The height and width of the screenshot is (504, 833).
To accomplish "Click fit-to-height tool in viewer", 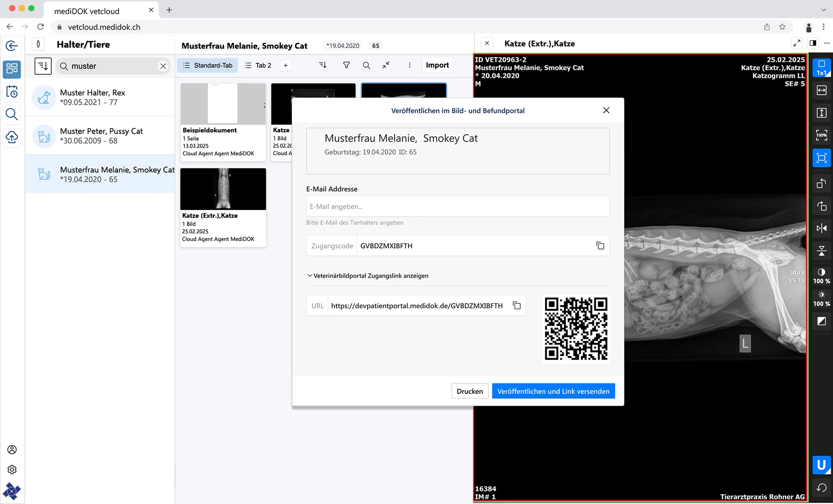I will pyautogui.click(x=821, y=113).
